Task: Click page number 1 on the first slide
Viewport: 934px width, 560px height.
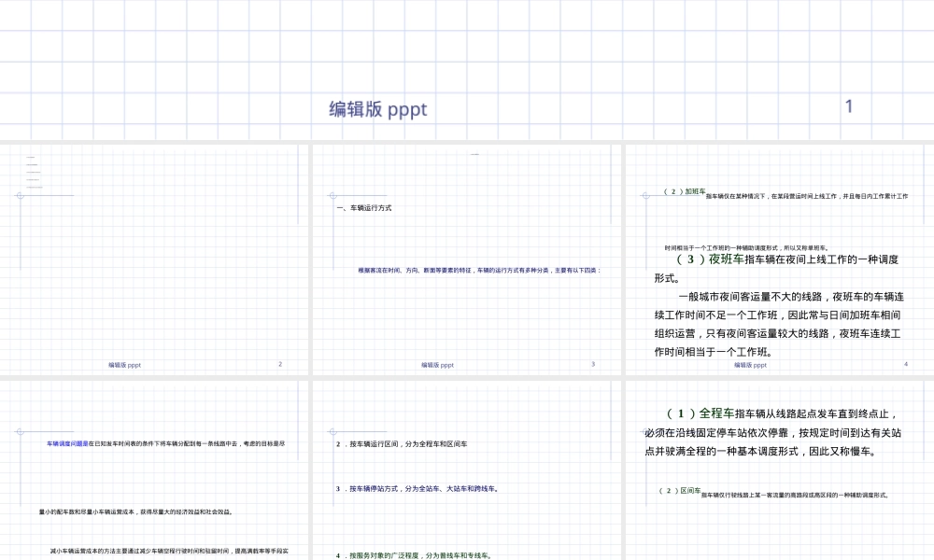Action: (x=849, y=106)
